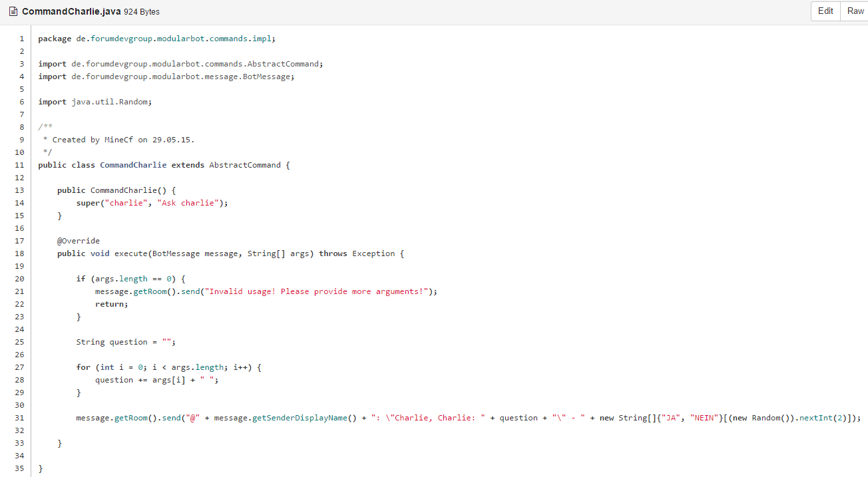
Task: Select line number 6
Action: (22, 102)
